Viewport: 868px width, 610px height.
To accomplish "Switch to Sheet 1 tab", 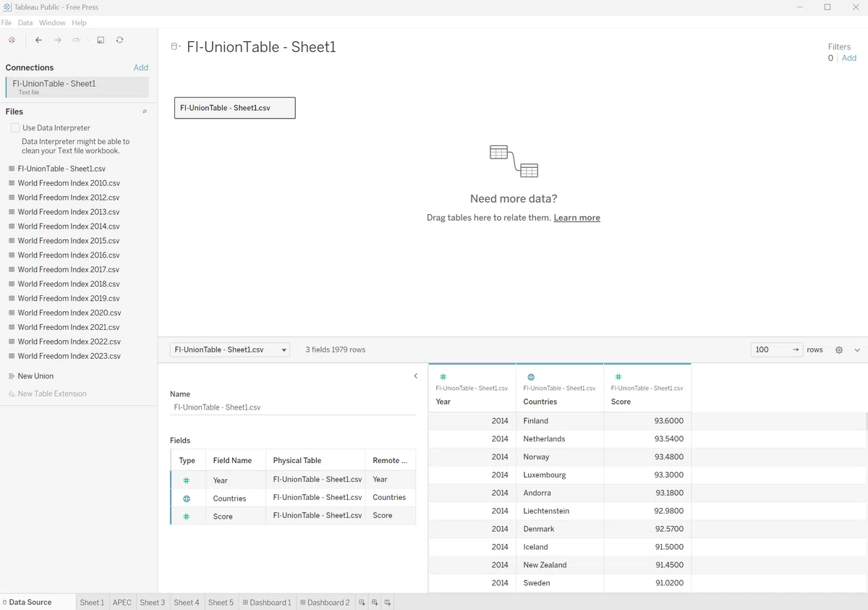I will click(92, 602).
